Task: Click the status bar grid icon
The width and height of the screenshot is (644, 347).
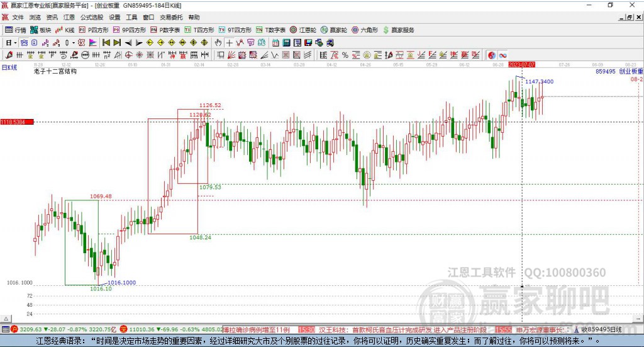Action: click(5, 329)
